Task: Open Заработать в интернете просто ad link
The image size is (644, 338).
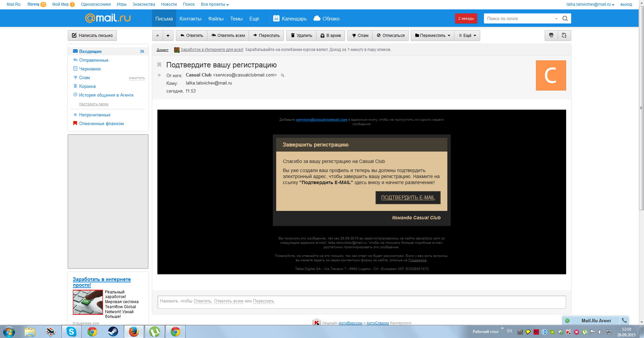Action: (x=102, y=282)
